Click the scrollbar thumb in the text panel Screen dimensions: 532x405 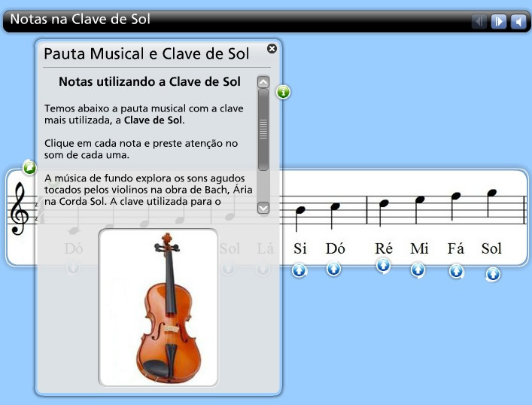tap(263, 128)
